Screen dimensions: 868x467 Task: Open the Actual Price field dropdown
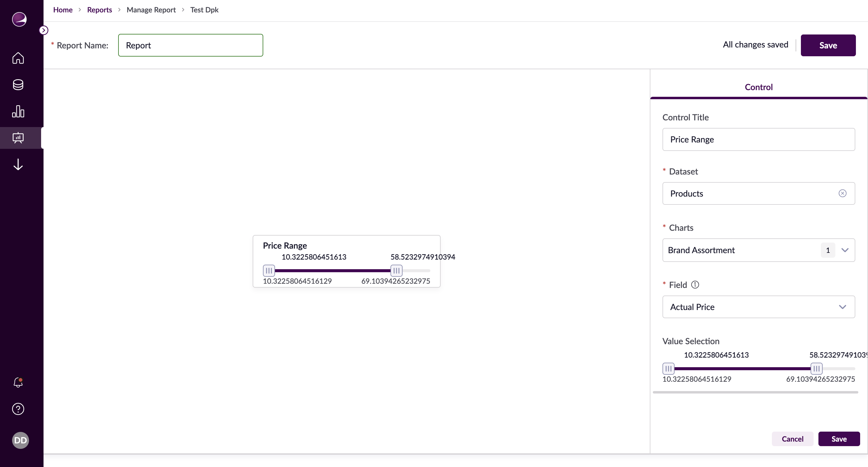click(x=842, y=307)
